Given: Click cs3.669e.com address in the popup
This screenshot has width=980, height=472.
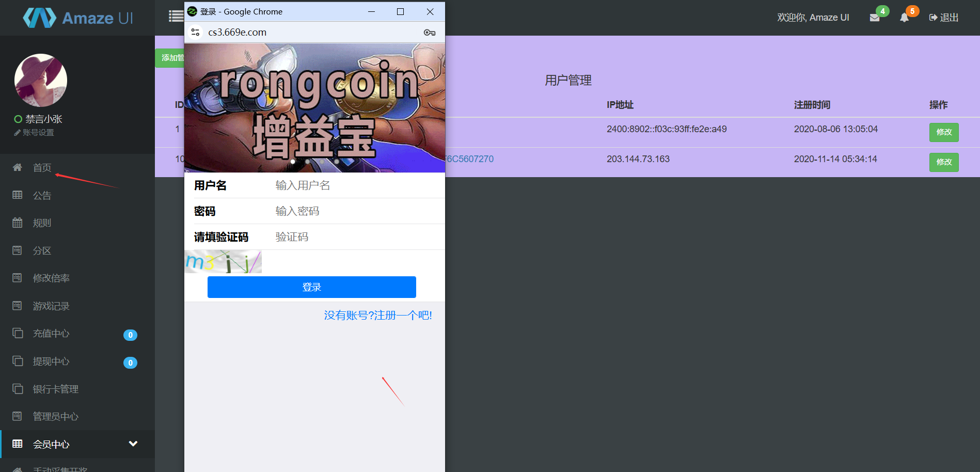Looking at the screenshot, I should (x=237, y=32).
